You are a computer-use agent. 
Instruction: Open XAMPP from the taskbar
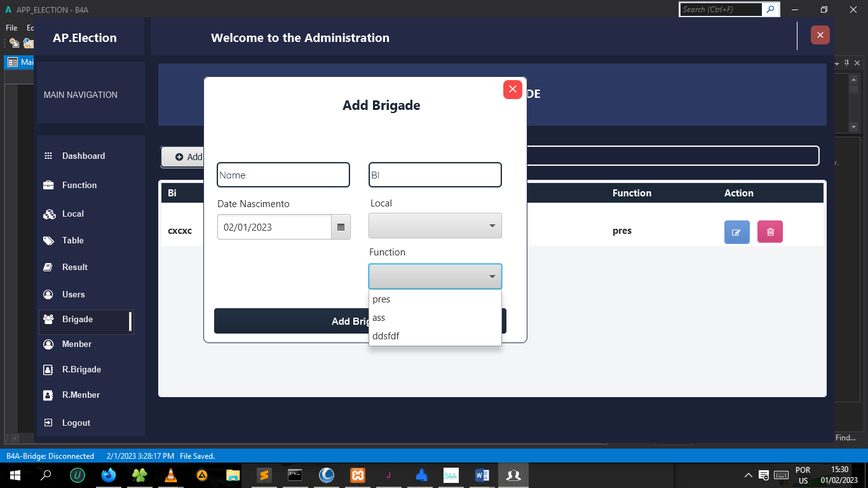[358, 475]
